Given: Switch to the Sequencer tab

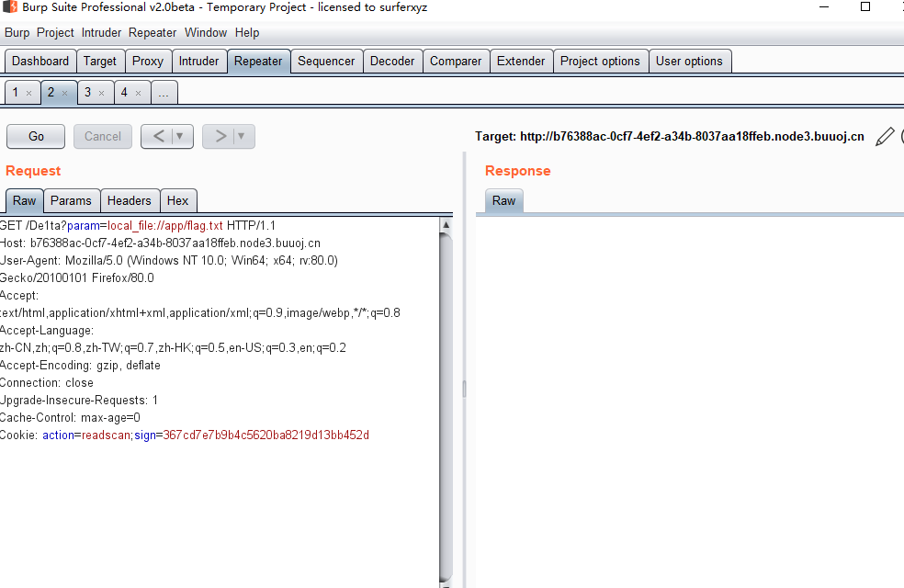Looking at the screenshot, I should pos(326,62).
